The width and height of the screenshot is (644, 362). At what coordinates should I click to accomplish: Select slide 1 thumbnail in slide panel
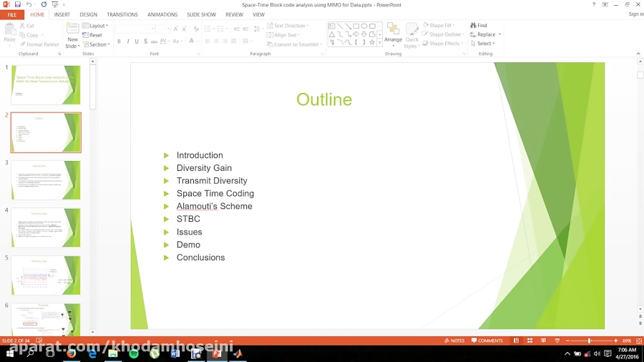[46, 84]
